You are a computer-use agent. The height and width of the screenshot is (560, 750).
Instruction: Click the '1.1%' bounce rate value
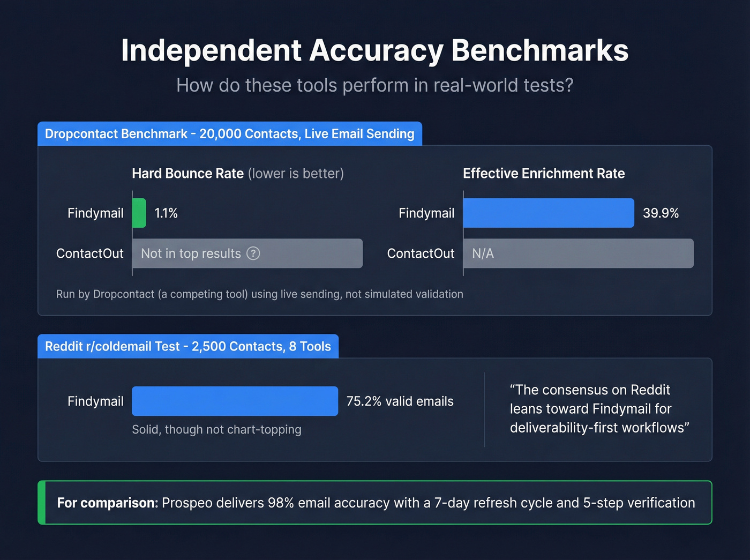click(166, 213)
